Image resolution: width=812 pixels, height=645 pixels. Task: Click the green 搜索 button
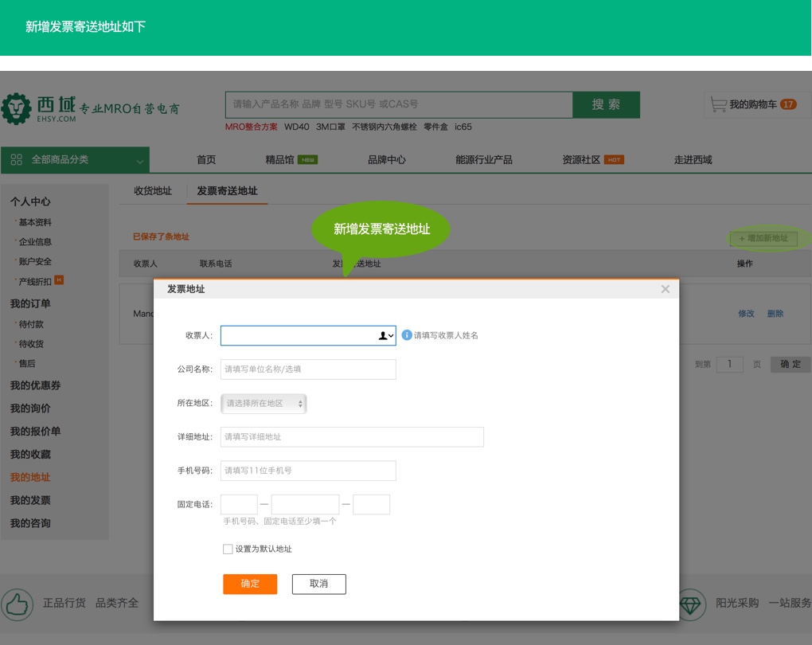tap(606, 104)
